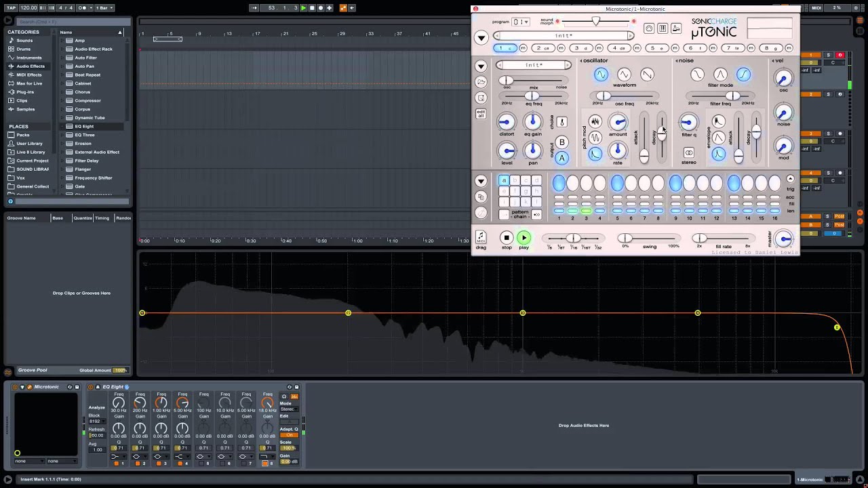Image resolution: width=868 pixels, height=488 pixels.
Task: Select pattern b in the pattern grid
Action: pyautogui.click(x=515, y=180)
